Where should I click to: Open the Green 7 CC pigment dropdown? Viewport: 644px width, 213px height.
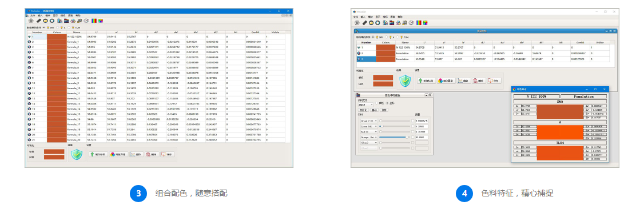[369, 120]
